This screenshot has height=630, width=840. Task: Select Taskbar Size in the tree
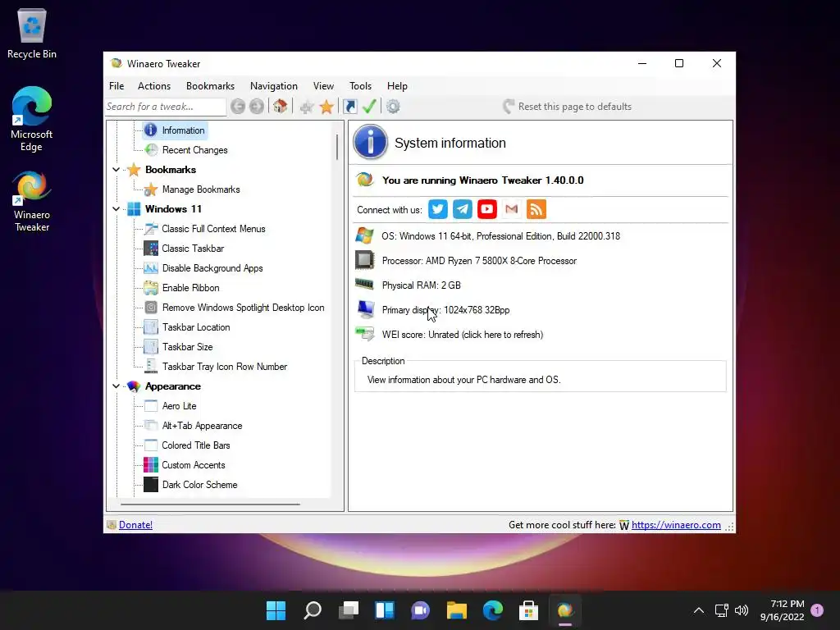tap(188, 347)
